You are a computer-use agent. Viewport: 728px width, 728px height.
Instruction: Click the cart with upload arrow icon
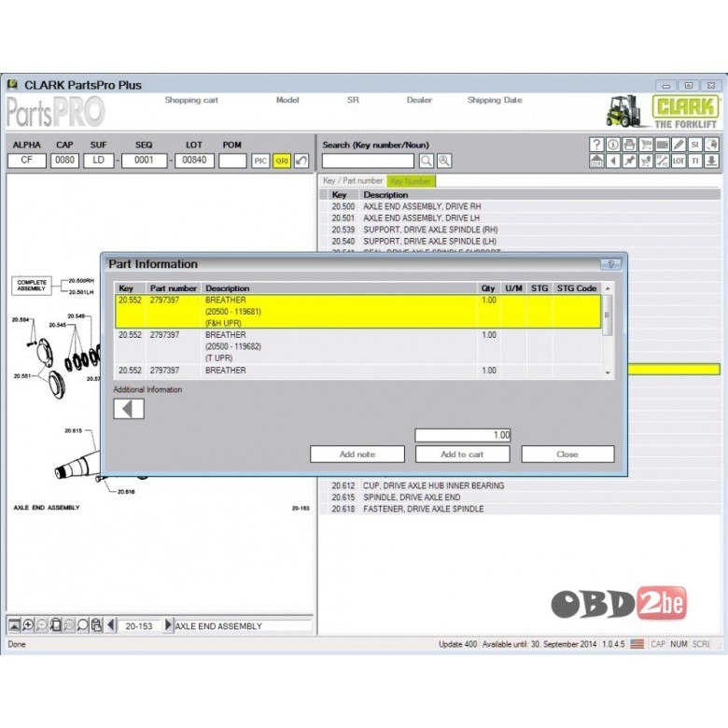tap(646, 161)
